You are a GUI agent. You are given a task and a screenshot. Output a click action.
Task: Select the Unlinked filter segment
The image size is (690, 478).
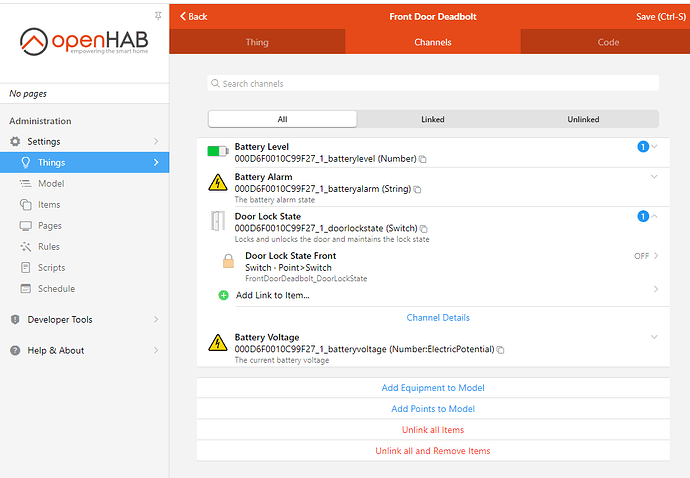[x=583, y=119]
